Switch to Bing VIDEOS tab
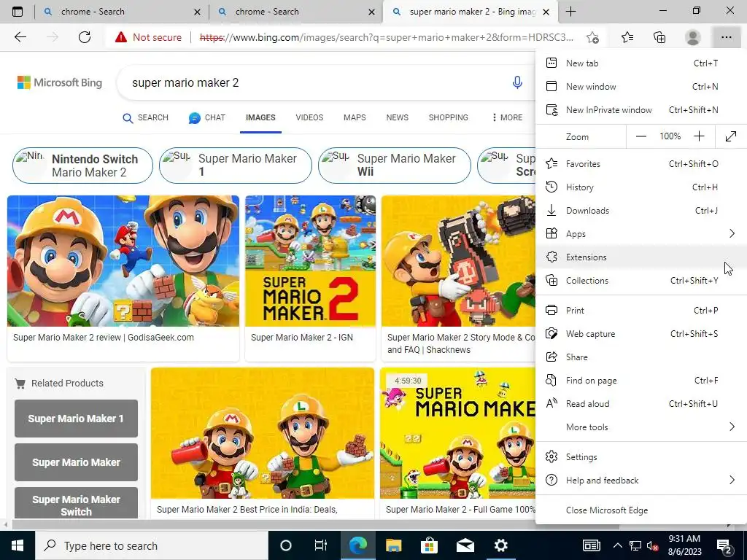The height and width of the screenshot is (560, 747). coord(309,117)
